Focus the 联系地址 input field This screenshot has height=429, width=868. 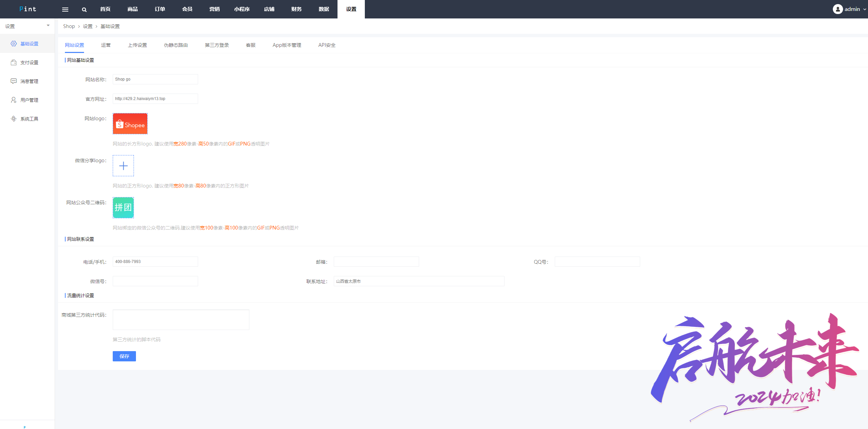(x=419, y=281)
